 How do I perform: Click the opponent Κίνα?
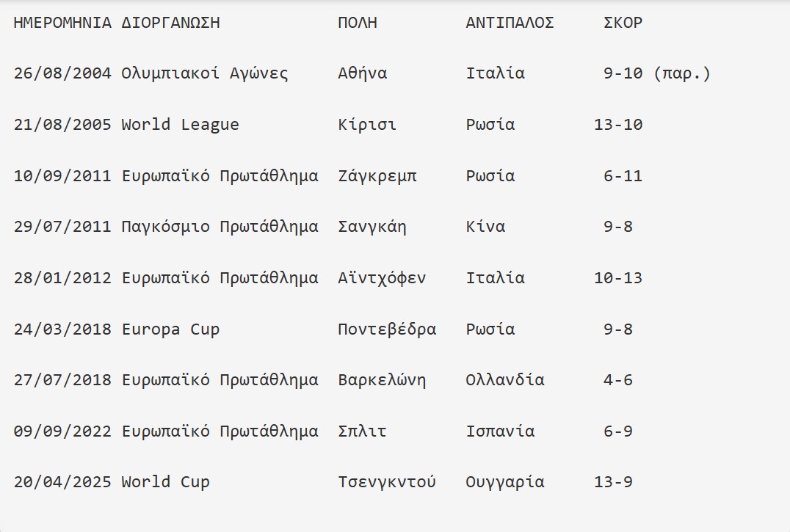click(x=486, y=227)
